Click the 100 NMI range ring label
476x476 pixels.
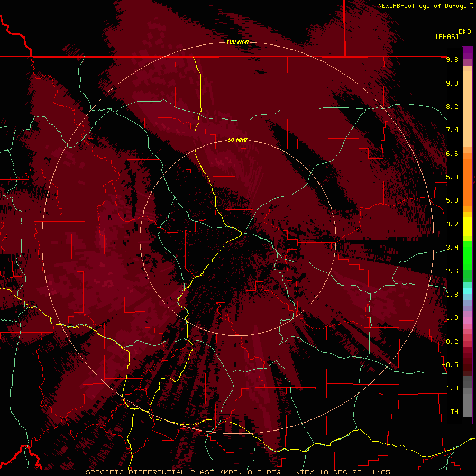pos(237,42)
